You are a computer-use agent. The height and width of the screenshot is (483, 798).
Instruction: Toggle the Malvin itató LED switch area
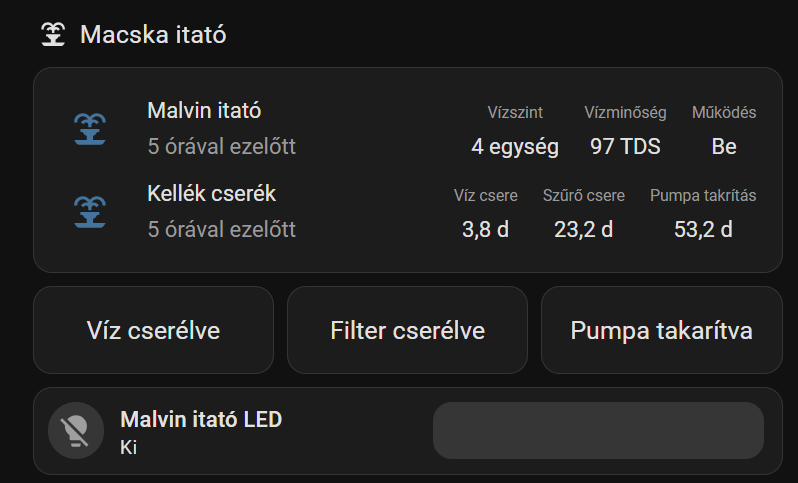pos(597,431)
